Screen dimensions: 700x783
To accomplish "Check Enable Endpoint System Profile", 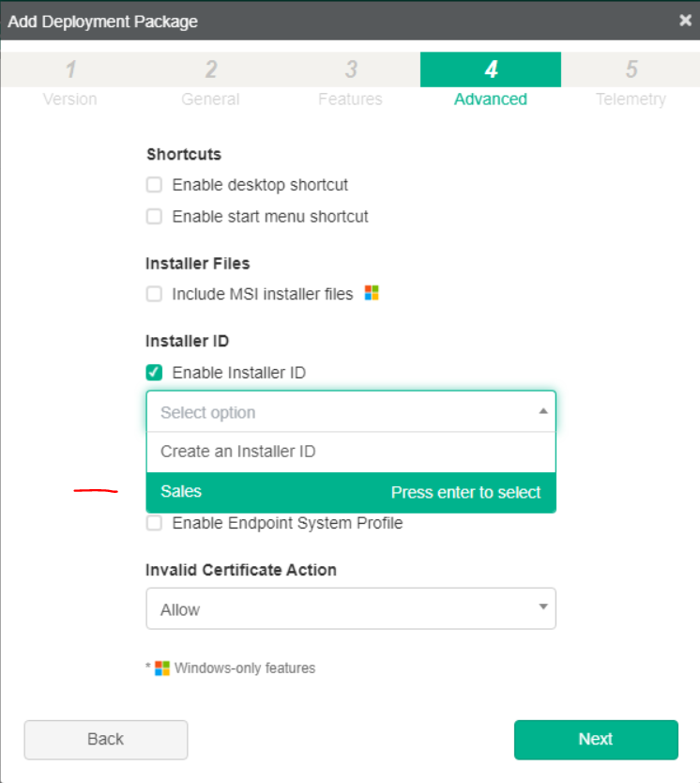I will pyautogui.click(x=155, y=523).
